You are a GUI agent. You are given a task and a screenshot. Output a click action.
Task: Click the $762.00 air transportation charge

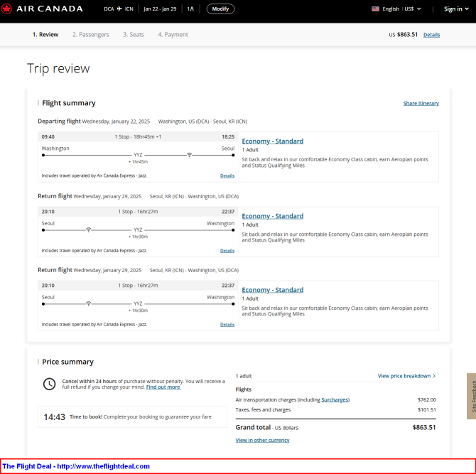tap(427, 400)
